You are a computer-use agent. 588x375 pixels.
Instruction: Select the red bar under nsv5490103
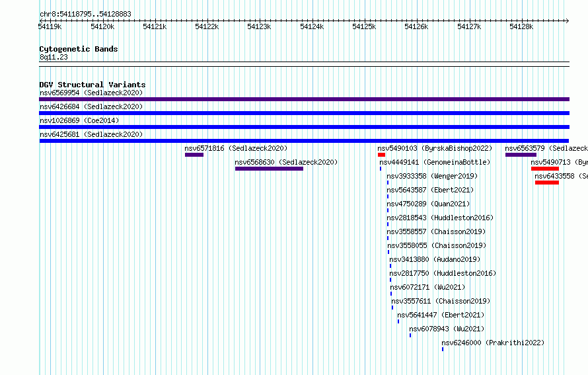tap(381, 155)
